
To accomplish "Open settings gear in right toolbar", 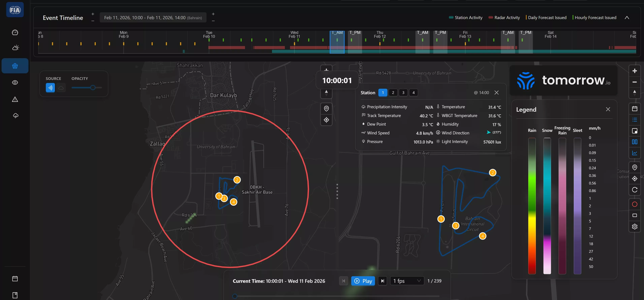I will (x=635, y=226).
